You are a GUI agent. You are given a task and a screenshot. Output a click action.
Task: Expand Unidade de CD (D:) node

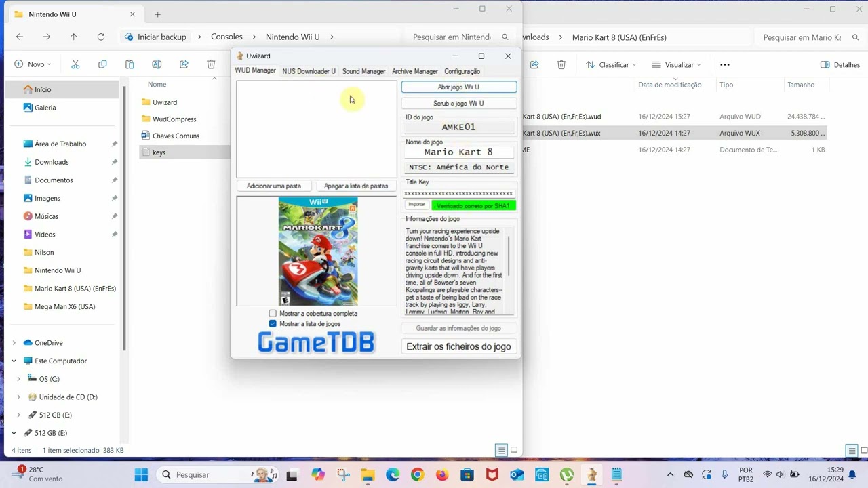coord(19,397)
